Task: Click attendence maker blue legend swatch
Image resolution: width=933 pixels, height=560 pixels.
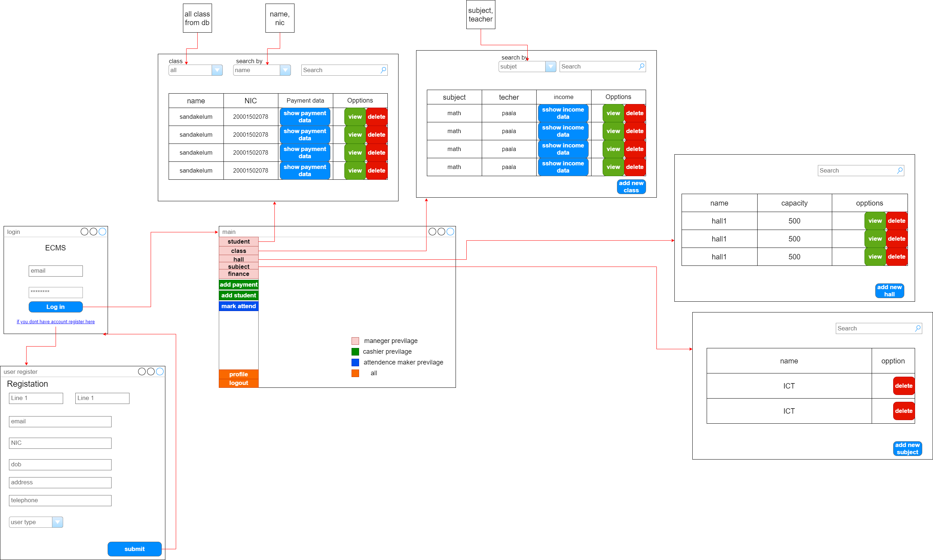Action: click(355, 362)
